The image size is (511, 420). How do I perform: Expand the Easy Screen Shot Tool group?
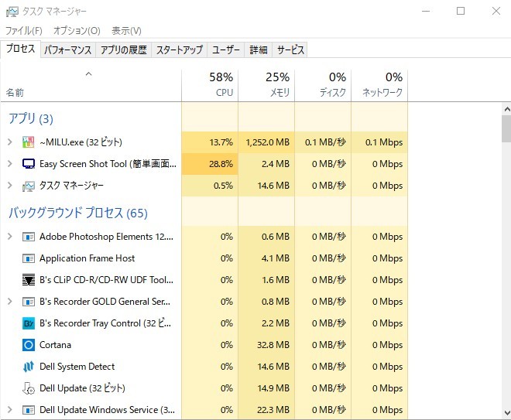10,163
